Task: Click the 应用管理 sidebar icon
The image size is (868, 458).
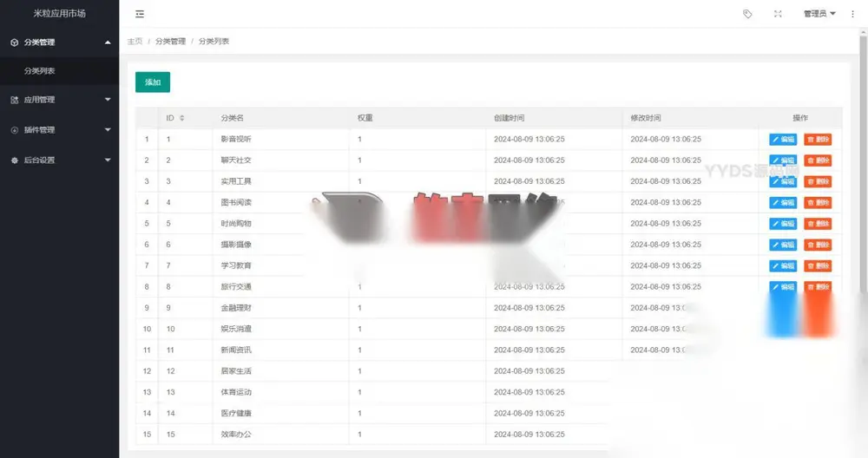Action: coord(15,100)
